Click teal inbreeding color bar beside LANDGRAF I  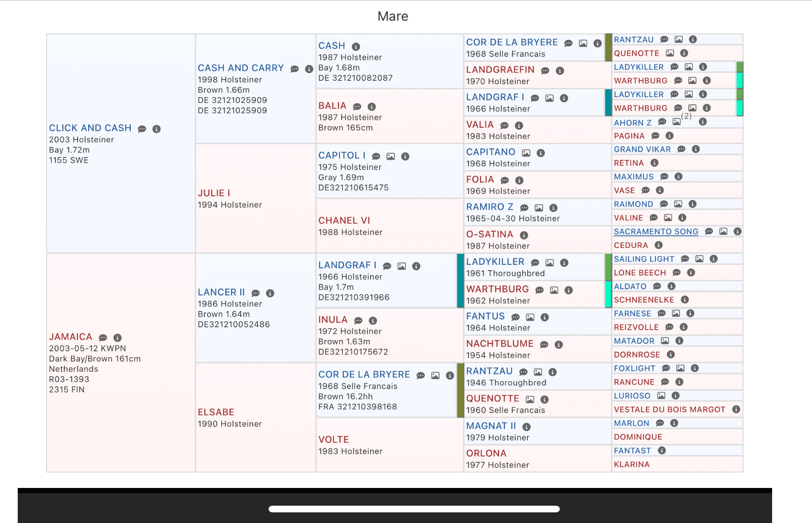click(x=608, y=102)
